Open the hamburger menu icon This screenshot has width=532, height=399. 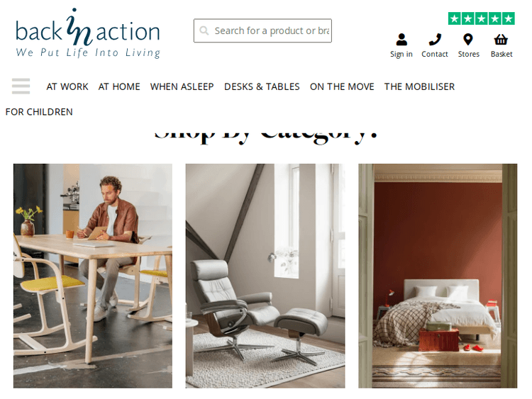click(x=21, y=86)
